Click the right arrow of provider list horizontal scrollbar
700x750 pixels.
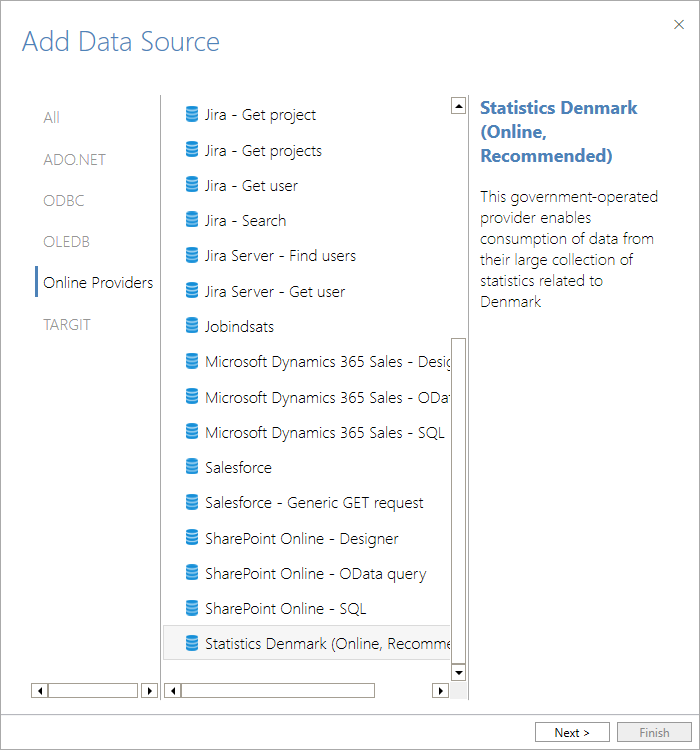point(440,691)
